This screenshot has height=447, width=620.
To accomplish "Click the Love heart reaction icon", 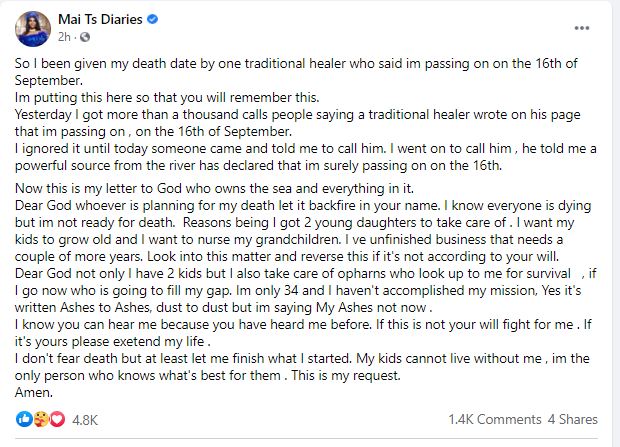I will pyautogui.click(x=57, y=419).
